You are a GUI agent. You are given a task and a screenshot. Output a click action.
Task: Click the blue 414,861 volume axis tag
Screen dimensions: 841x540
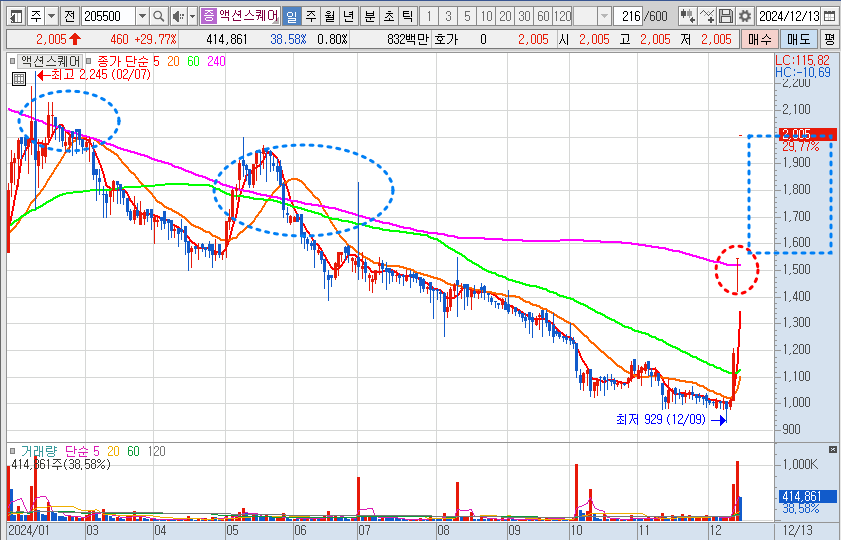point(808,497)
